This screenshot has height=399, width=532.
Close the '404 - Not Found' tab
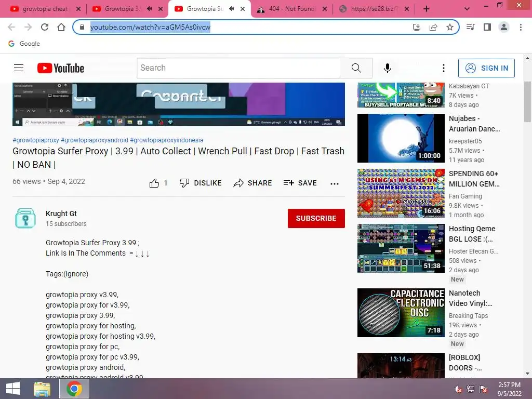(325, 9)
